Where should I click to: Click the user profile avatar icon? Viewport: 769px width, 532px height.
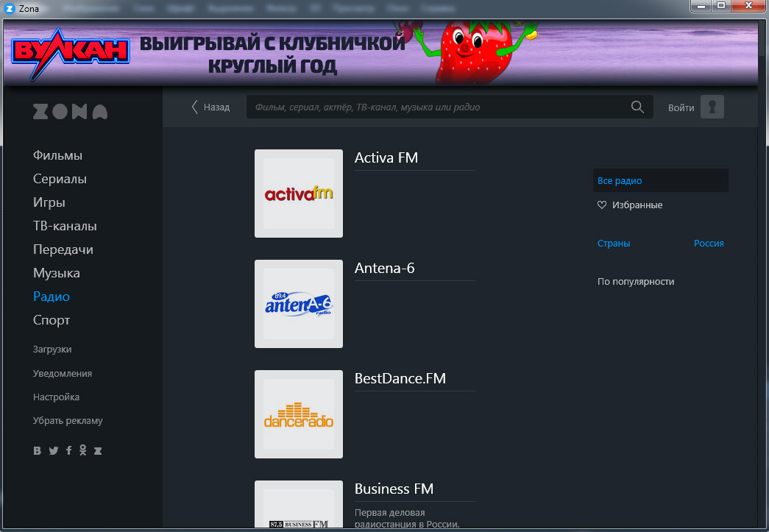[x=712, y=107]
